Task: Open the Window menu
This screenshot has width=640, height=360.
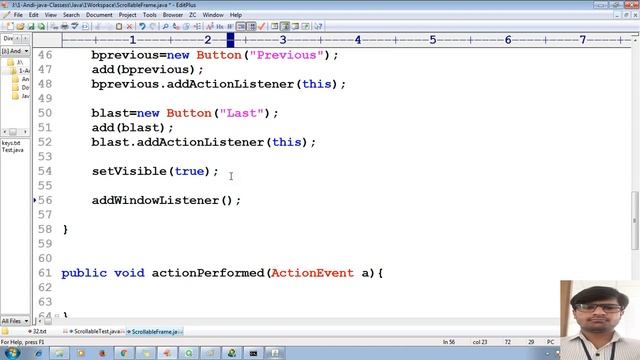Action: pos(213,15)
